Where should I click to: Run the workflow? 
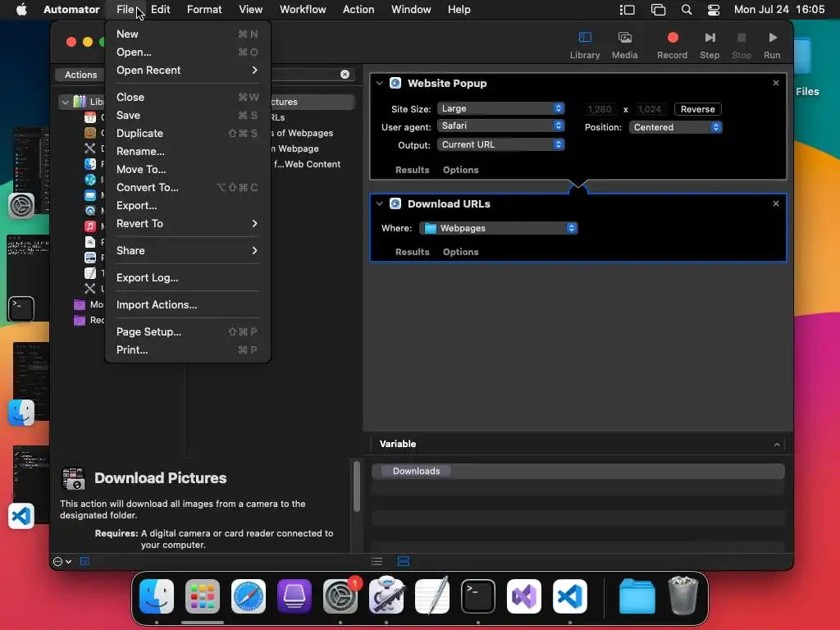pyautogui.click(x=772, y=45)
